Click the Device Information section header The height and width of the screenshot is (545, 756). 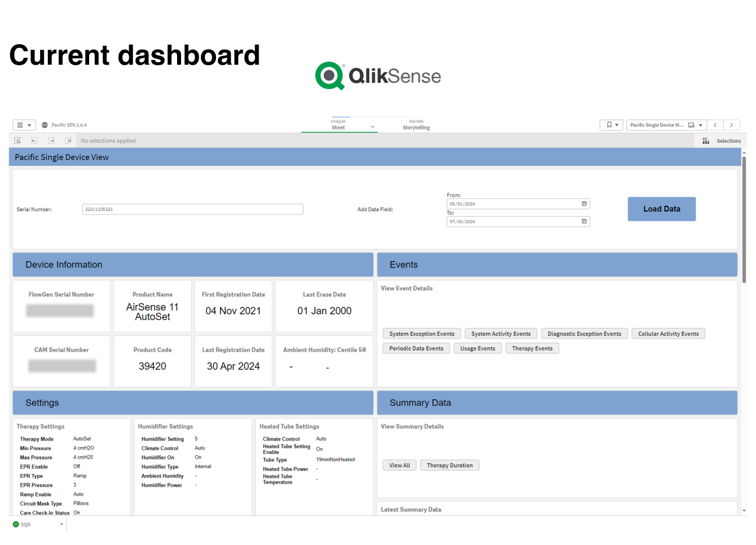pos(193,265)
